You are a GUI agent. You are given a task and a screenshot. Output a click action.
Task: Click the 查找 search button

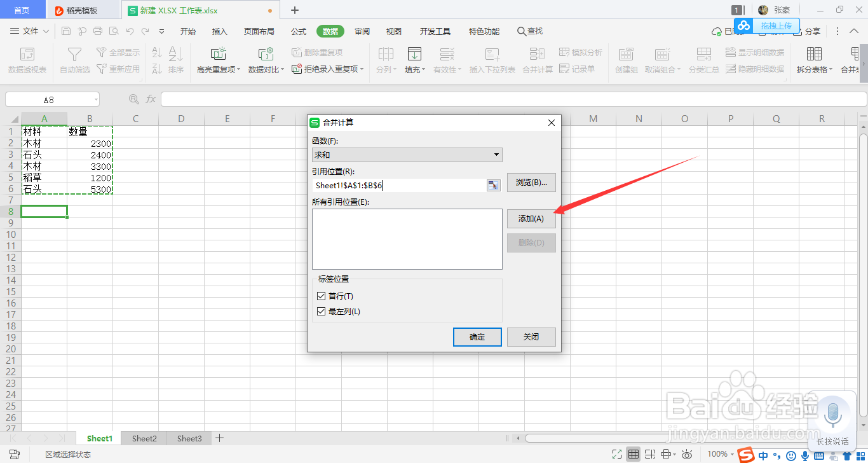pyautogui.click(x=530, y=31)
